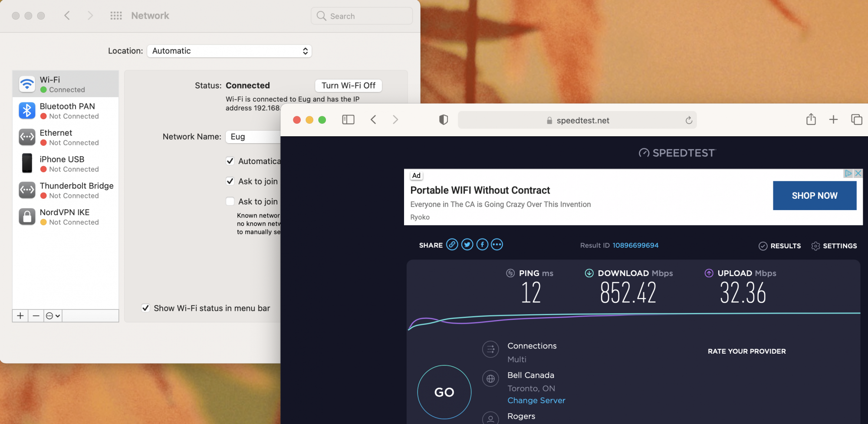Toggle Automatically join this network checkbox
Screen dimensions: 868x424
230,161
